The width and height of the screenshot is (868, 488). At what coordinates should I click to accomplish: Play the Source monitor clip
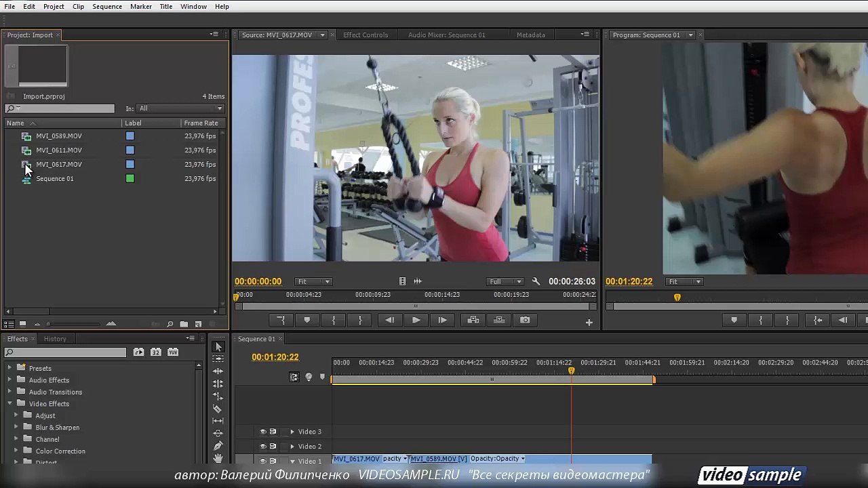click(x=416, y=320)
